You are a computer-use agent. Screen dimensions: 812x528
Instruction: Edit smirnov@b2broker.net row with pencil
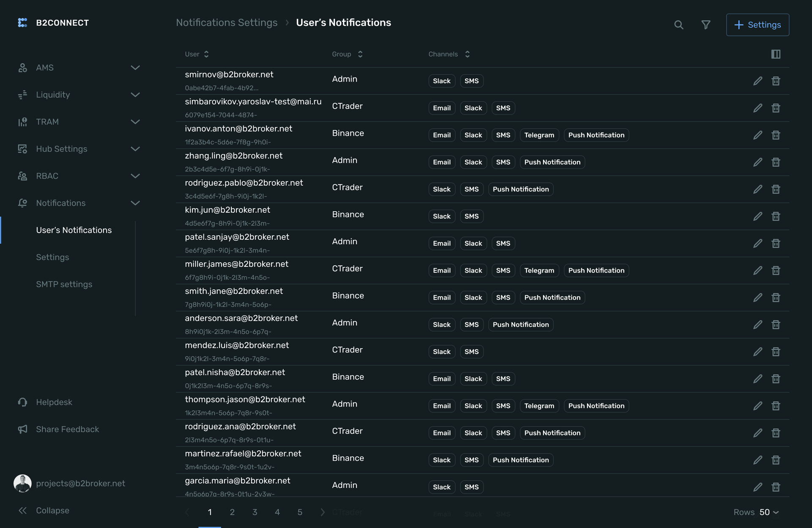click(757, 81)
